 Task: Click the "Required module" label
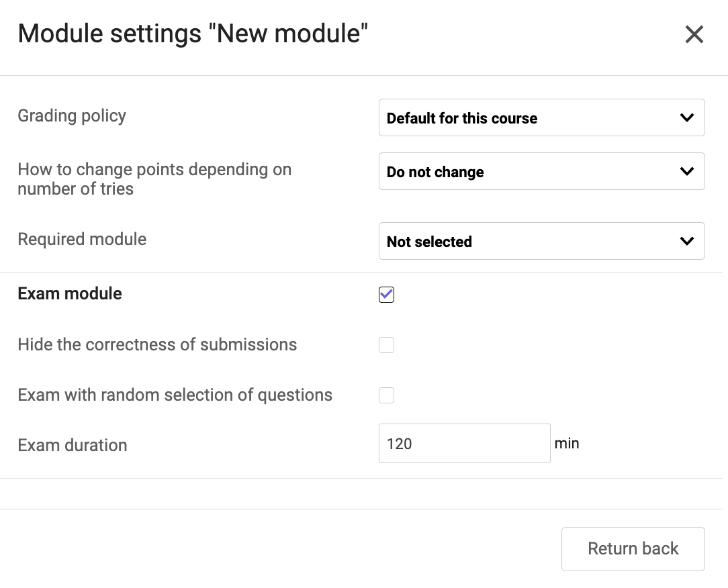(82, 239)
